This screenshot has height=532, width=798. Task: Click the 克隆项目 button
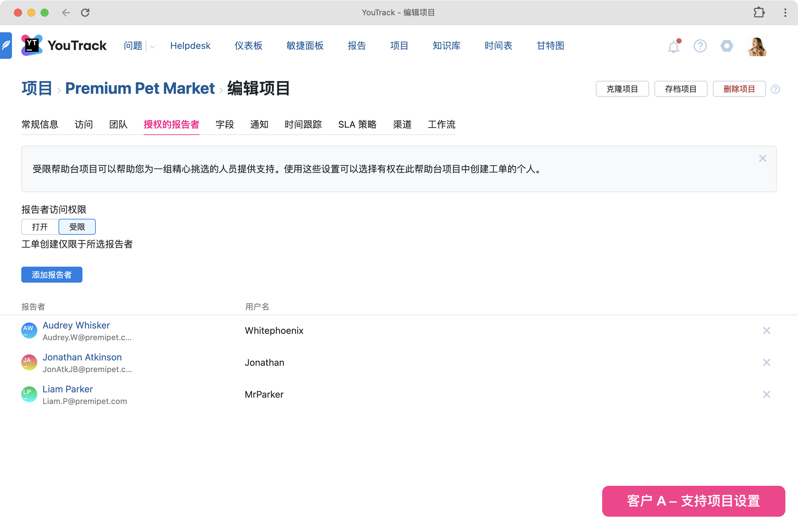point(622,89)
